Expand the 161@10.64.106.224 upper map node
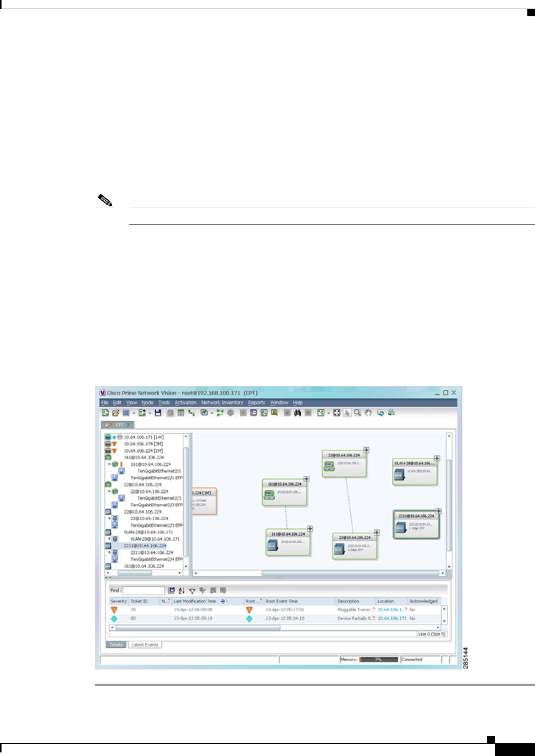535x756 pixels. coord(306,479)
